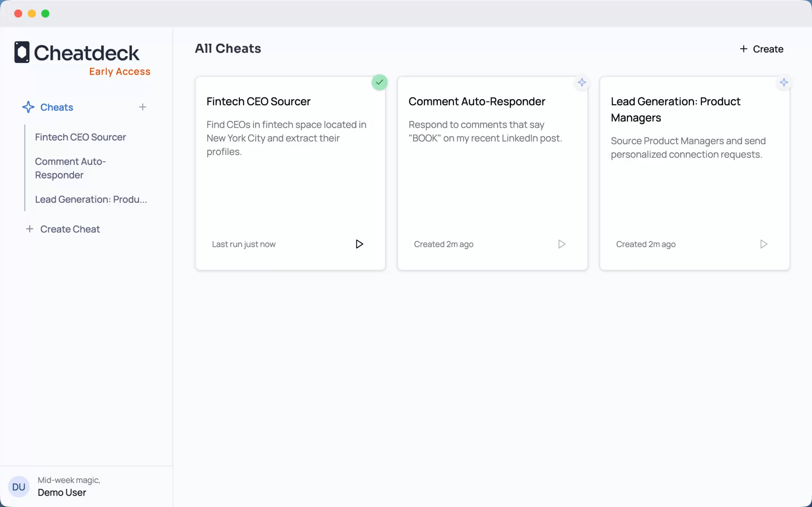Run the Comment Auto-Responder cheat

tap(562, 244)
